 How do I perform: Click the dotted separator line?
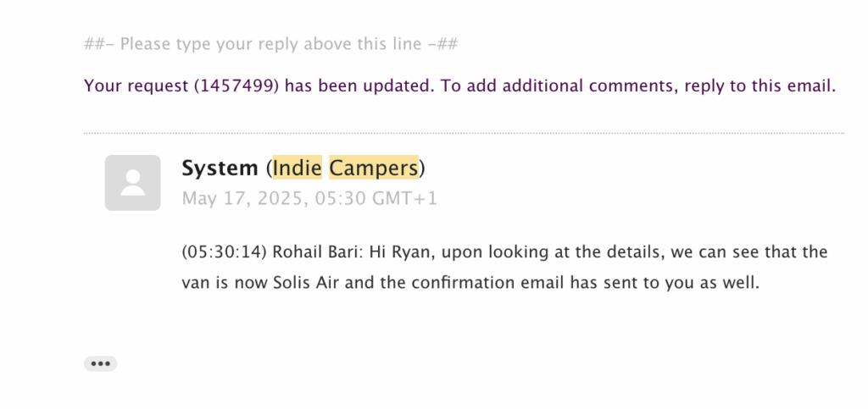[464, 133]
